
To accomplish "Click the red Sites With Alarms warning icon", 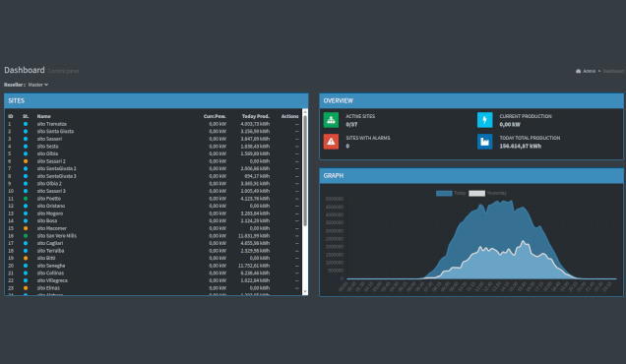I will click(331, 142).
